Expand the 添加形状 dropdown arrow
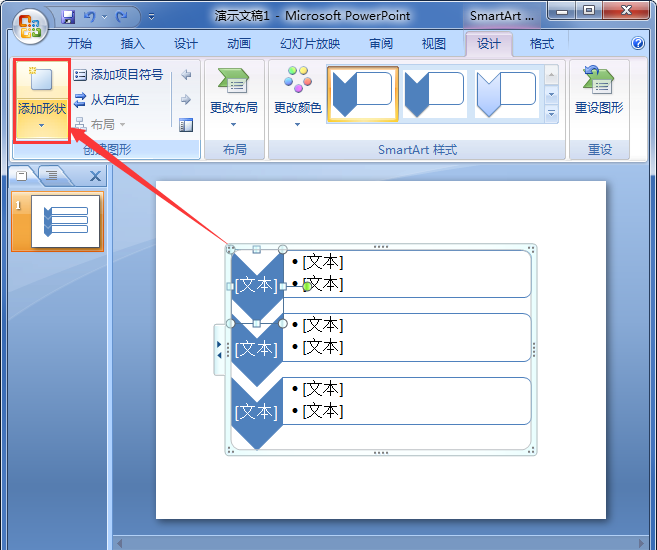The image size is (657, 550). 41,125
